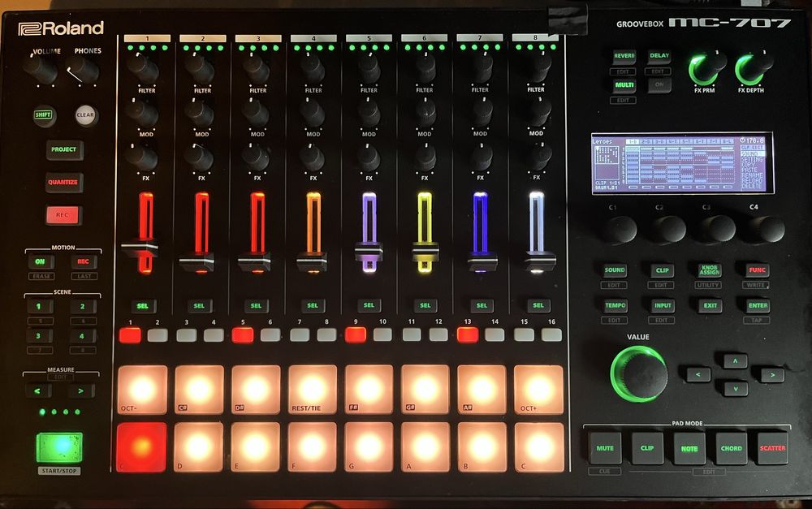Screen dimensions: 812x509
Task: Click the cursor up arrow button
Action: point(735,360)
